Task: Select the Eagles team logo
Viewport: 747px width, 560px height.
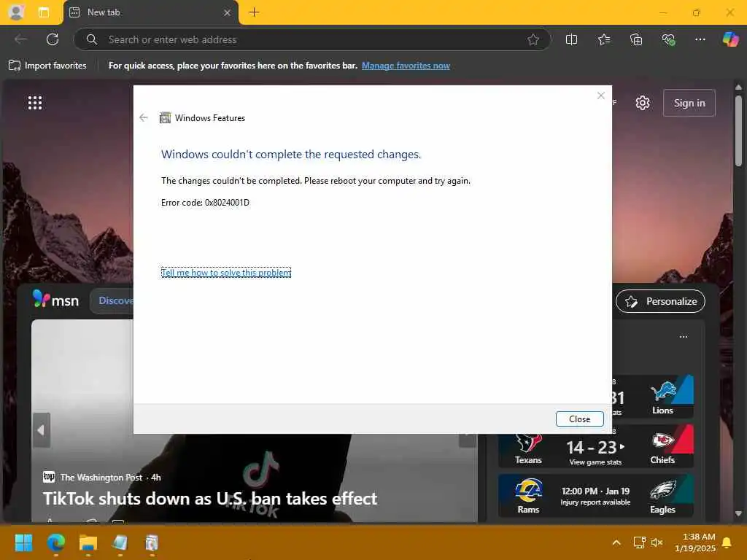Action: coord(662,491)
